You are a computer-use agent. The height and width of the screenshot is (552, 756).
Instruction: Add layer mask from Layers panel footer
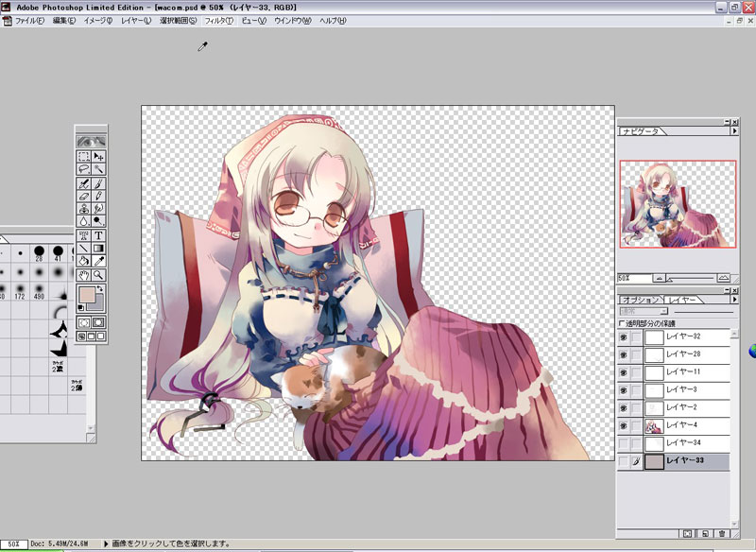(x=688, y=534)
